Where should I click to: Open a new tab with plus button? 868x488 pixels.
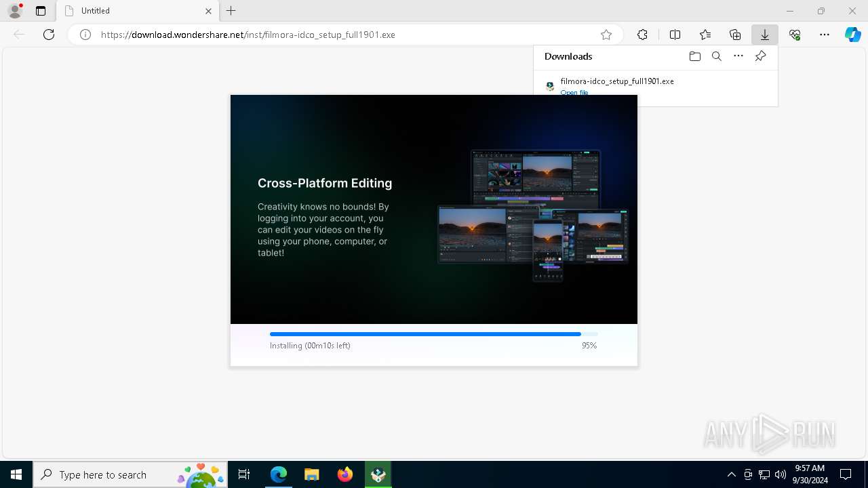pyautogui.click(x=231, y=11)
